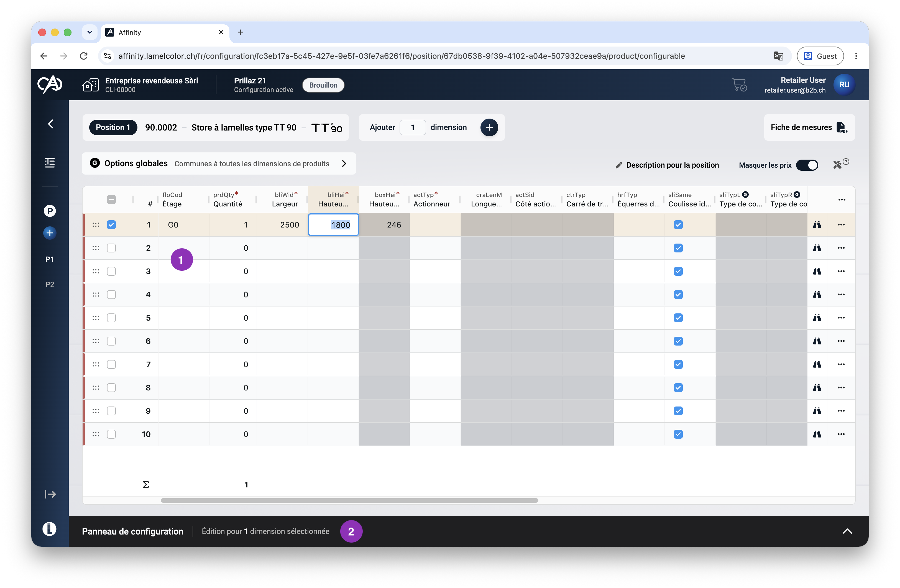Viewport: 900px width, 588px height.
Task: Click the Guest profile button
Action: click(x=820, y=56)
